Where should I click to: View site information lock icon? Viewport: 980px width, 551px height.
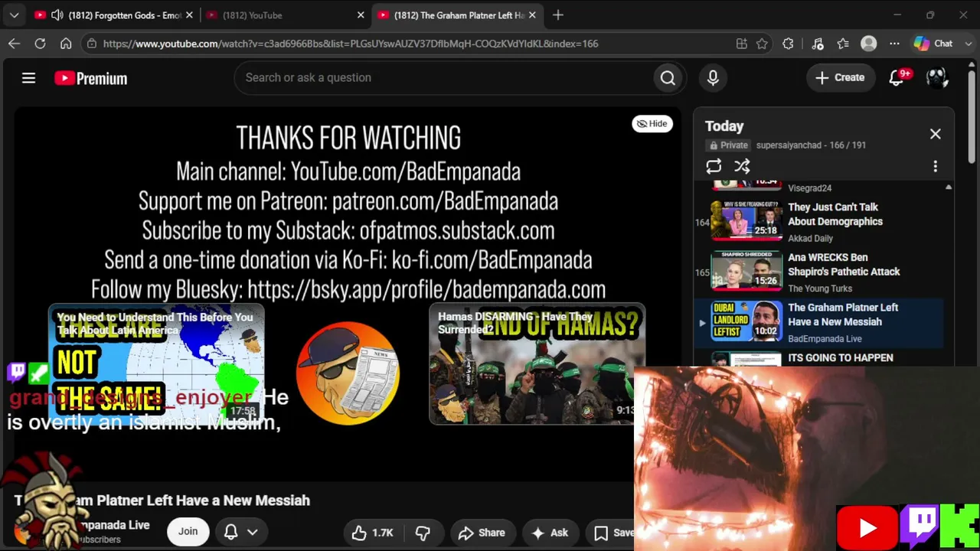pos(92,44)
